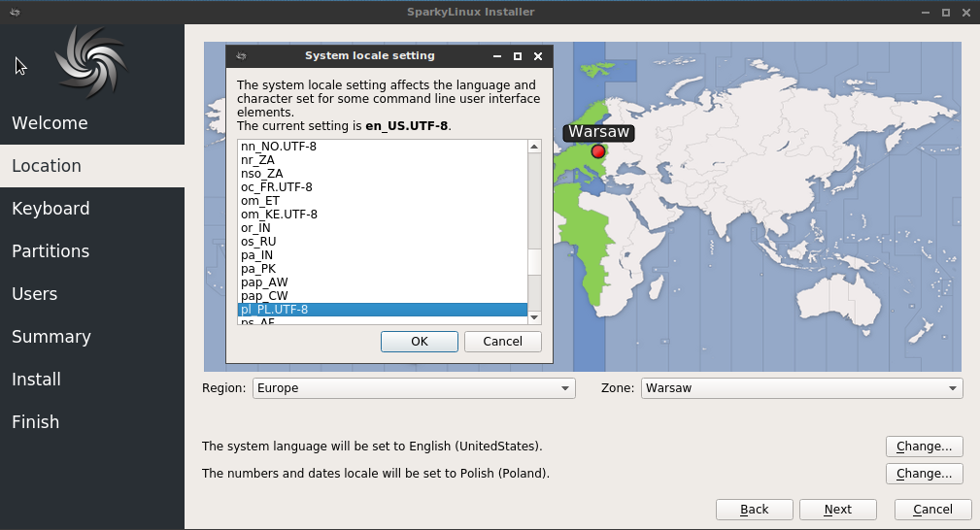The width and height of the screenshot is (980, 530).
Task: Select oc_FR.UTF-8 in locale list
Action: tap(383, 187)
